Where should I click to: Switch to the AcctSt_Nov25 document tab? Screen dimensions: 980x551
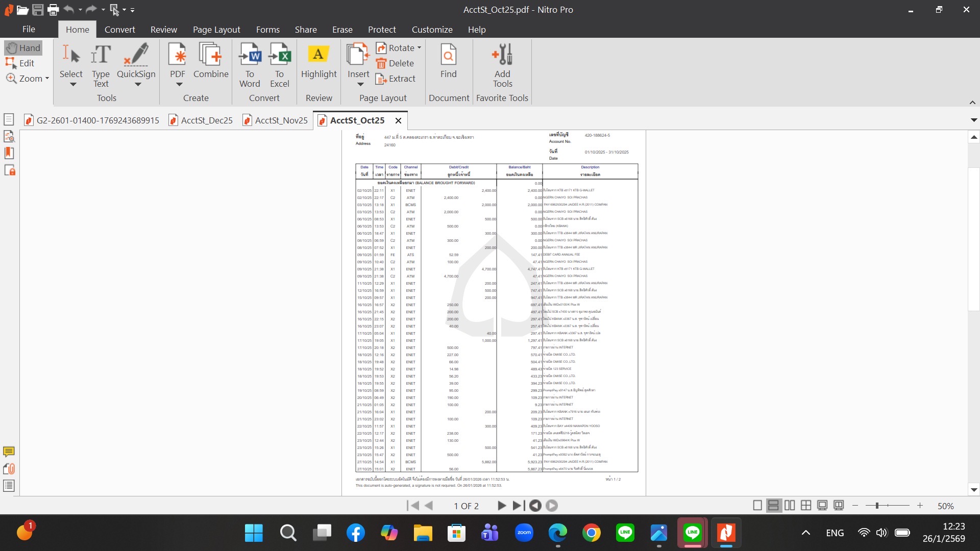point(281,120)
